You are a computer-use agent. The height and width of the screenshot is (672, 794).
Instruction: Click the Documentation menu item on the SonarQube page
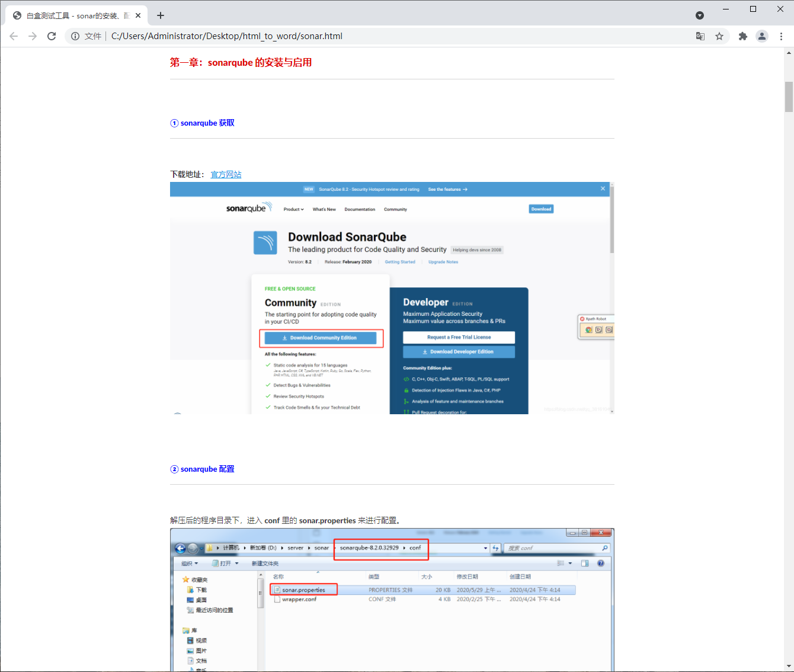[x=360, y=209]
